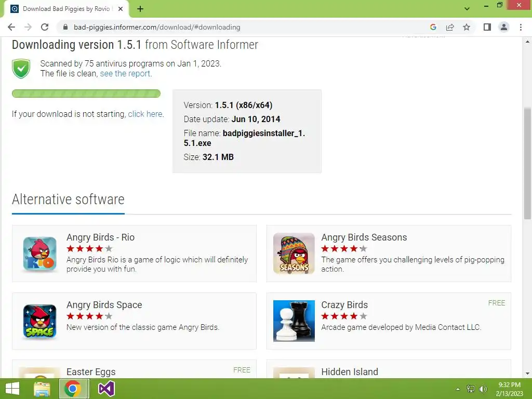Open the Angry Birds Space title
Screen dimensions: 532x399
coord(104,304)
